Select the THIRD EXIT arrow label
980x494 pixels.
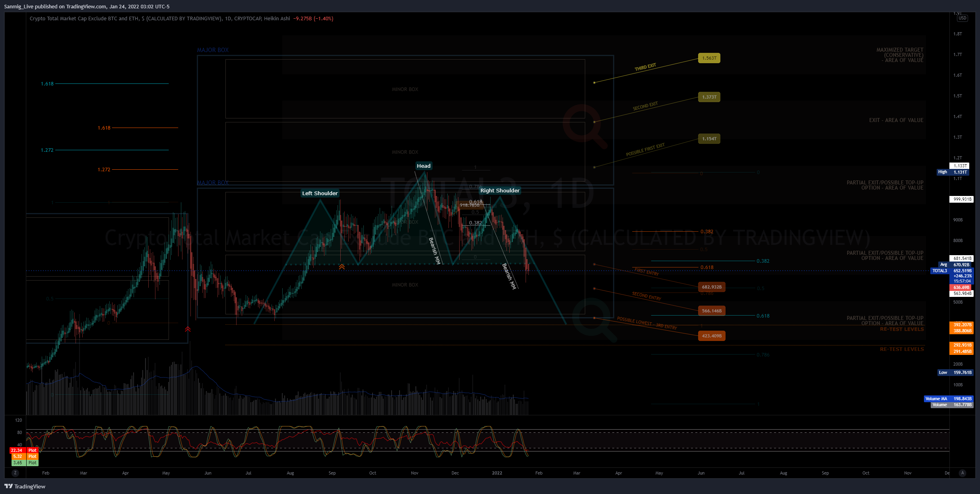[x=645, y=67]
